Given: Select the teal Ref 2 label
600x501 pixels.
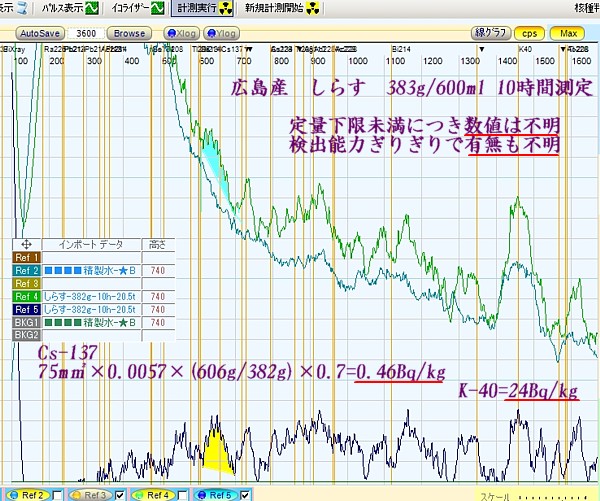Looking at the screenshot, I should tap(26, 270).
